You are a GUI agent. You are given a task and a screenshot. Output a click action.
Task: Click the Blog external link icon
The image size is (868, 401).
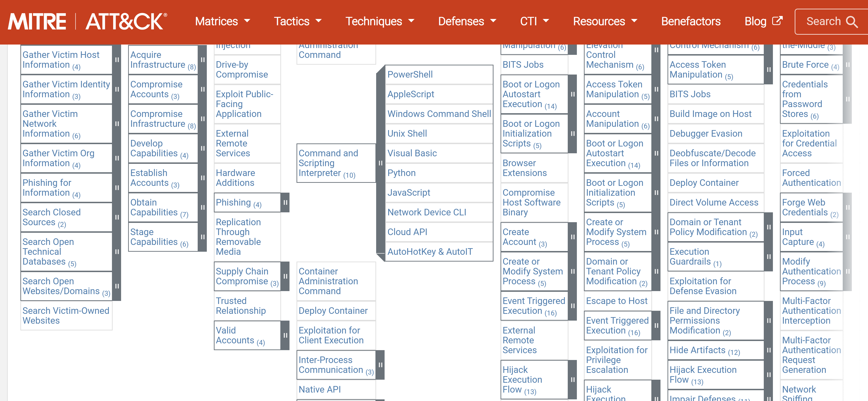[x=777, y=21]
